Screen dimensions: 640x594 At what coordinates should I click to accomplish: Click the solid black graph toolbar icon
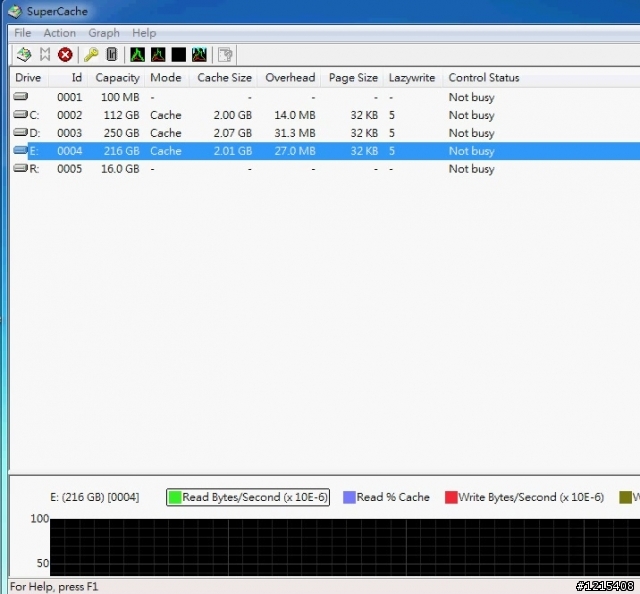point(178,55)
